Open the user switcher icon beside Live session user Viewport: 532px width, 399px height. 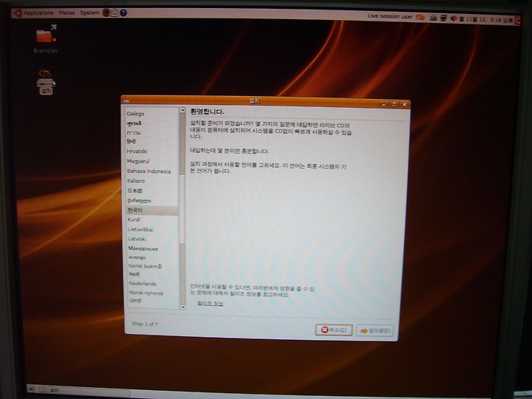(420, 17)
